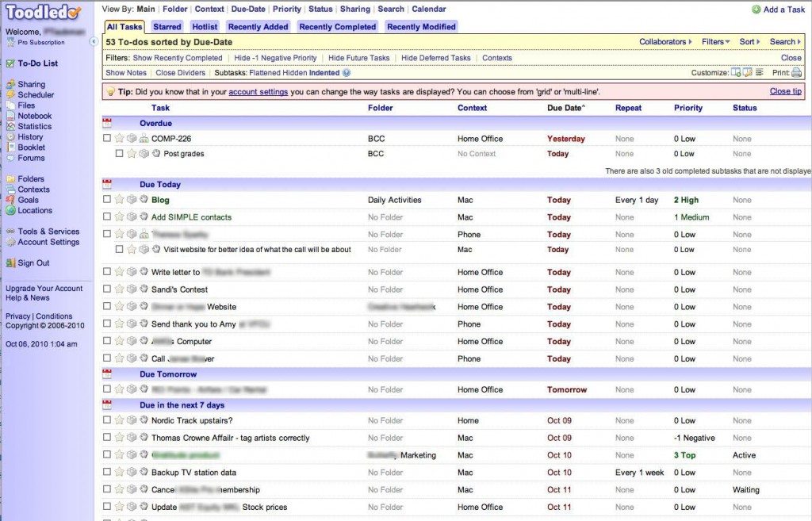Viewport: 812px width, 521px height.
Task: Collapse sidebar with the arrow icon
Action: [94, 41]
